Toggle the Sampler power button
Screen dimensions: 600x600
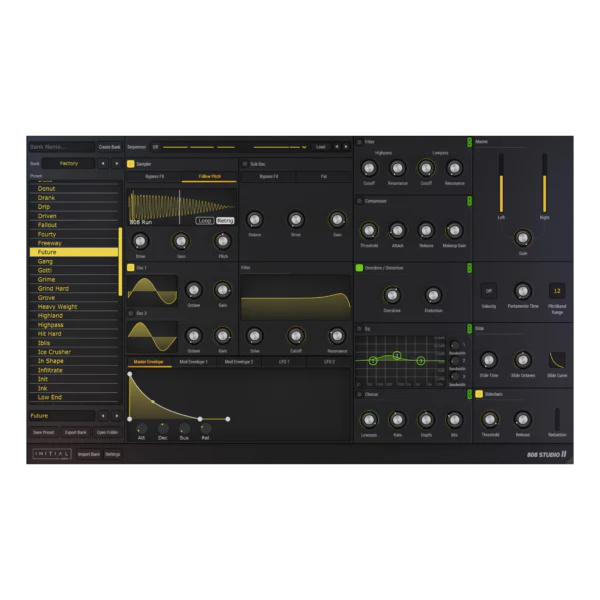click(130, 164)
